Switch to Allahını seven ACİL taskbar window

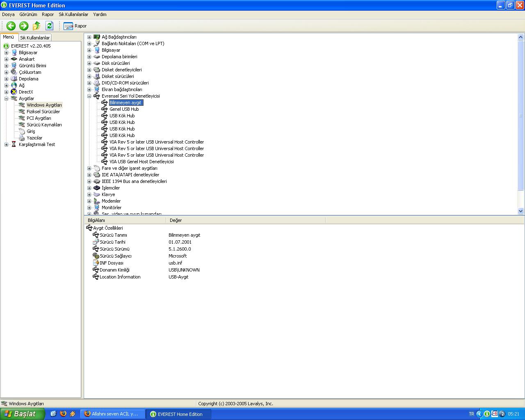[112, 414]
